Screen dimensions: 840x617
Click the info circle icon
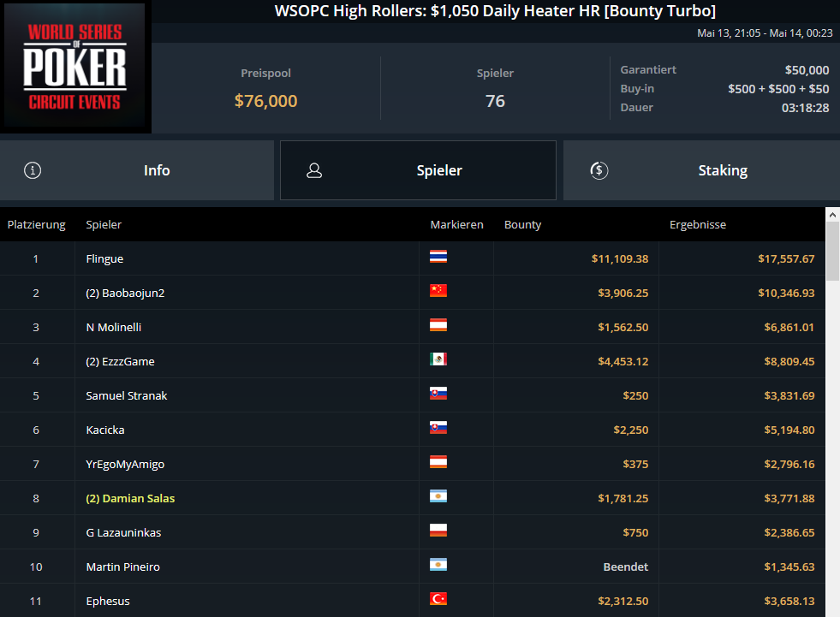[x=33, y=170]
